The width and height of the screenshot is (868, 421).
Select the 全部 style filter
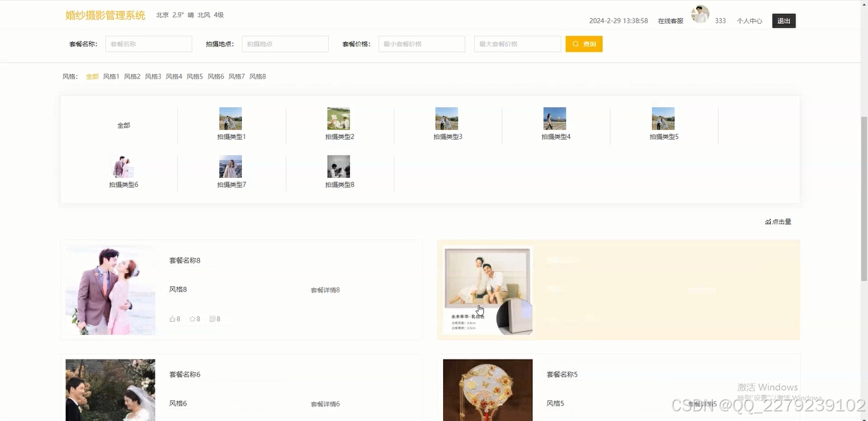[x=92, y=76]
